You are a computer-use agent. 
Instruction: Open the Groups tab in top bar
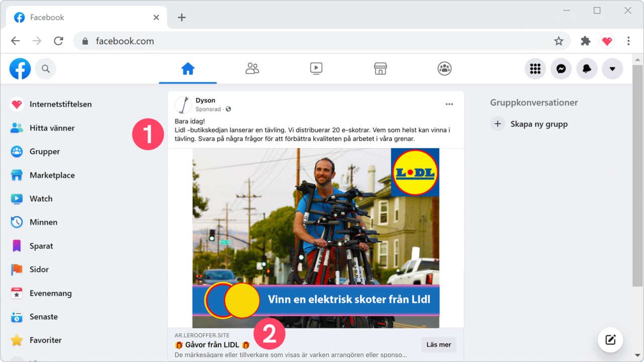(444, 69)
